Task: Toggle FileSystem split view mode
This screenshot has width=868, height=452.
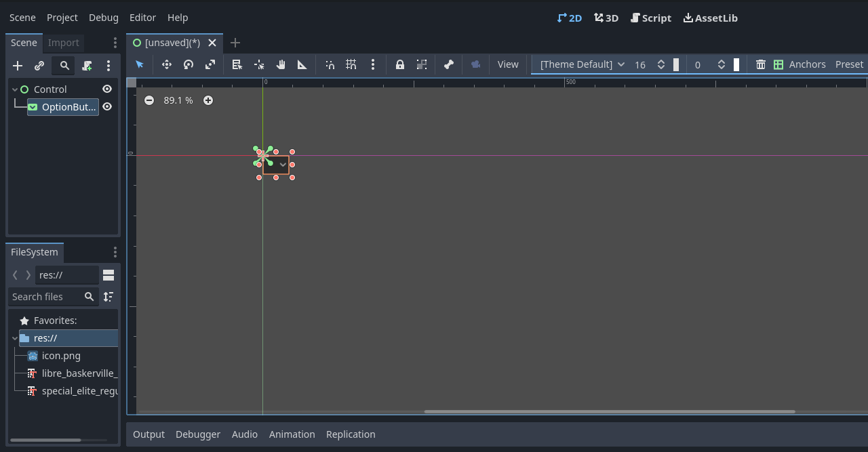Action: coord(108,275)
